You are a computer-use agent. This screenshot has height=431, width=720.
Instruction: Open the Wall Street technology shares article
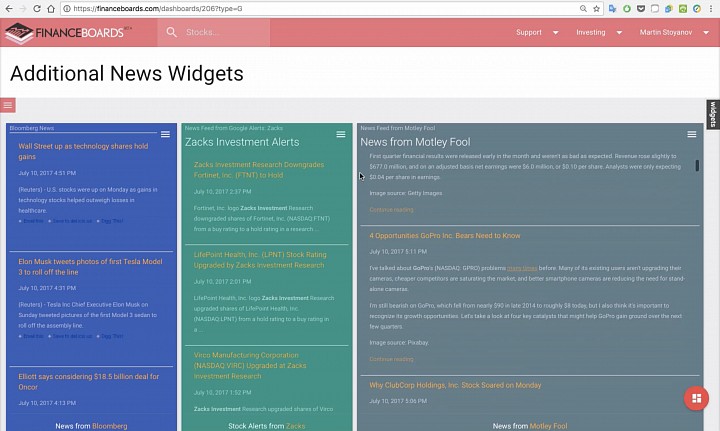tap(83, 151)
